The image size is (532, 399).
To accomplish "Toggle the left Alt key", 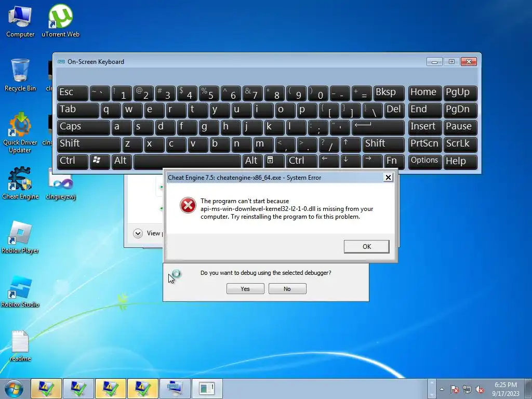I will [122, 162].
